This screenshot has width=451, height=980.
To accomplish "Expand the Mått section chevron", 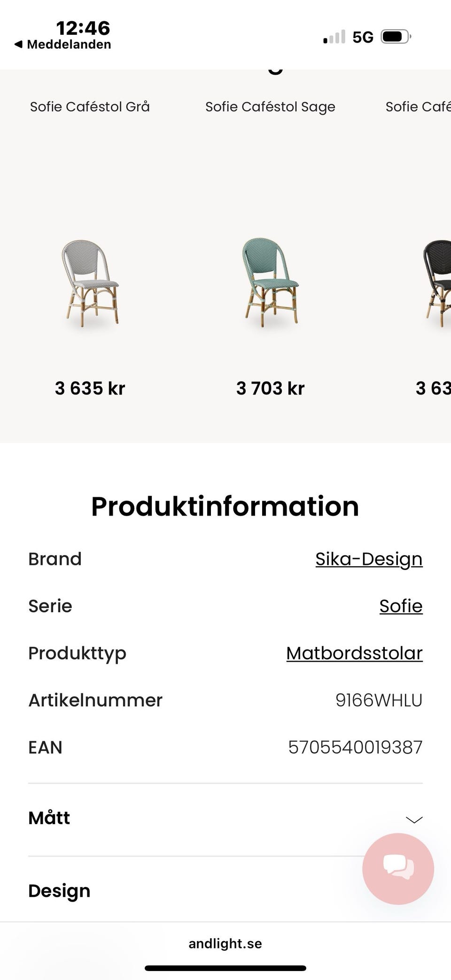I will tap(413, 819).
